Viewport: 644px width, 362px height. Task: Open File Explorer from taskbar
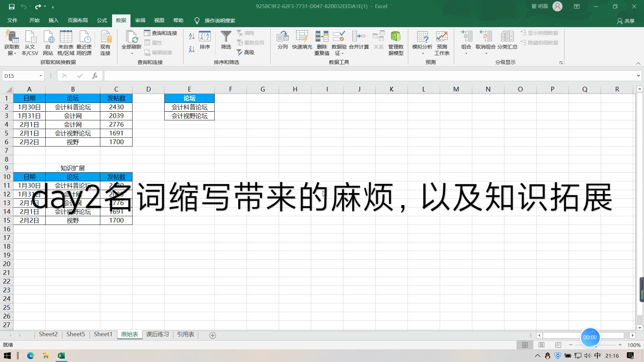[46, 356]
